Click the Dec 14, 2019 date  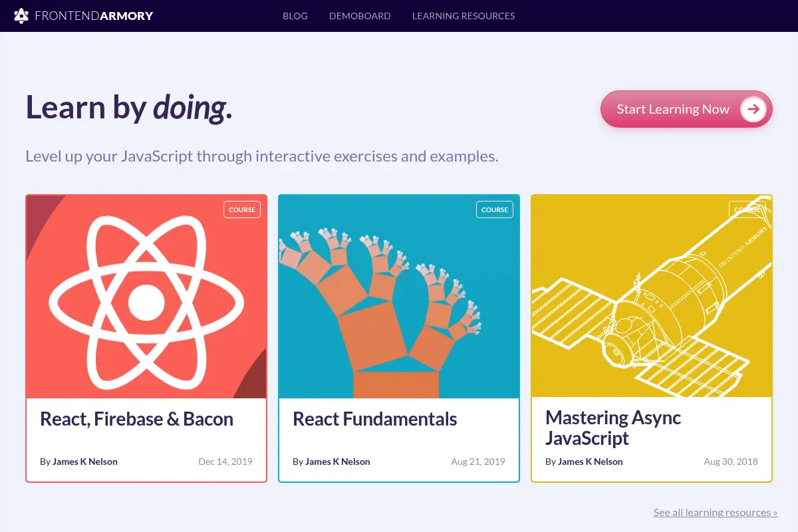225,462
